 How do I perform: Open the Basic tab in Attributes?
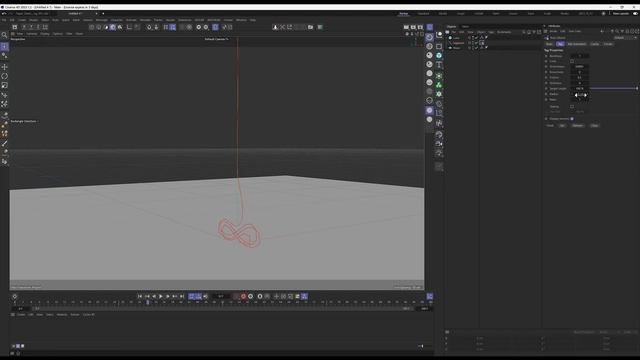point(549,44)
